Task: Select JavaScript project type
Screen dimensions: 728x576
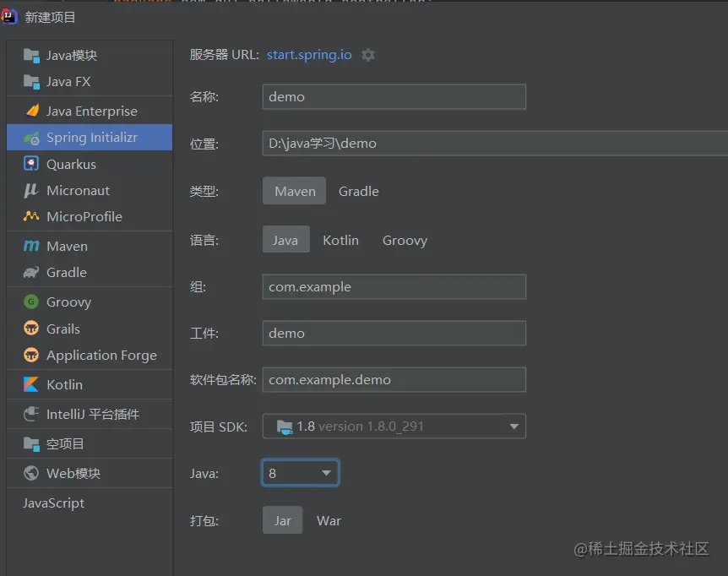Action: click(x=90, y=503)
